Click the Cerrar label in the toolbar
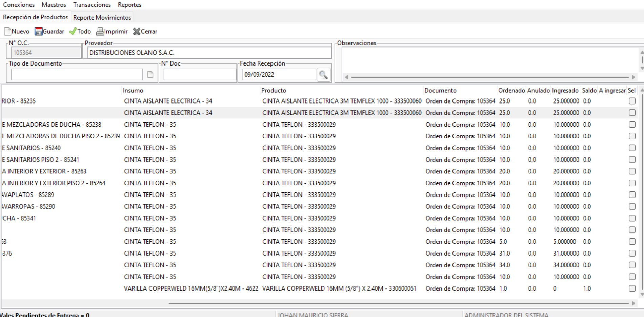Image resolution: width=644 pixels, height=317 pixels. (149, 31)
